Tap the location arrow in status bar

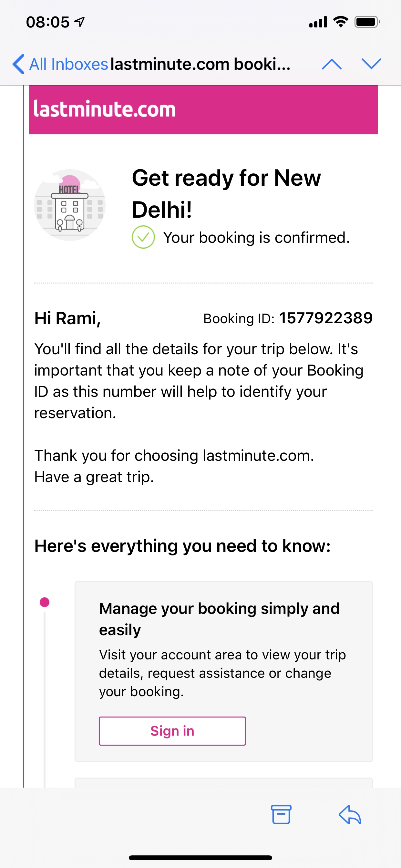(79, 22)
